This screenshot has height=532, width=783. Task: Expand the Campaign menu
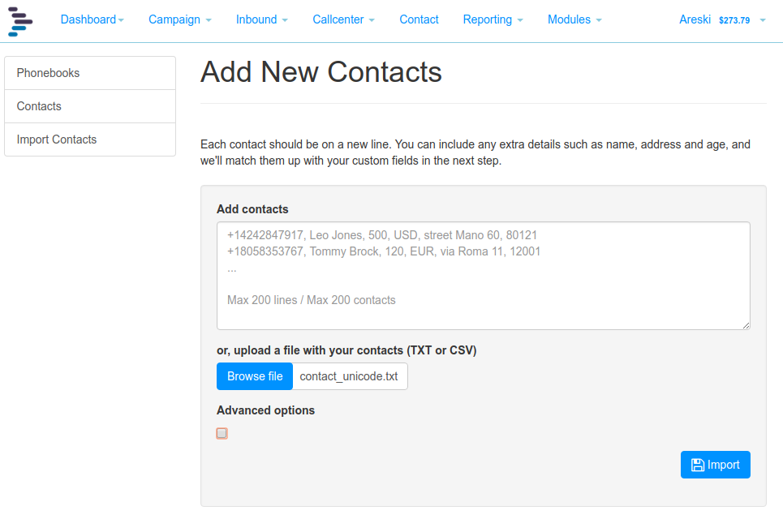180,19
